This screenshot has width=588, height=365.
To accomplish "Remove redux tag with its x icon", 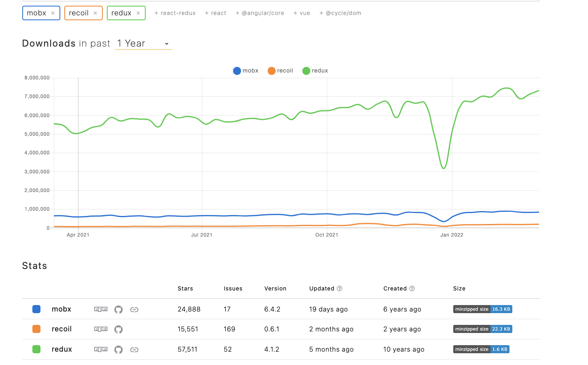I will [x=138, y=13].
